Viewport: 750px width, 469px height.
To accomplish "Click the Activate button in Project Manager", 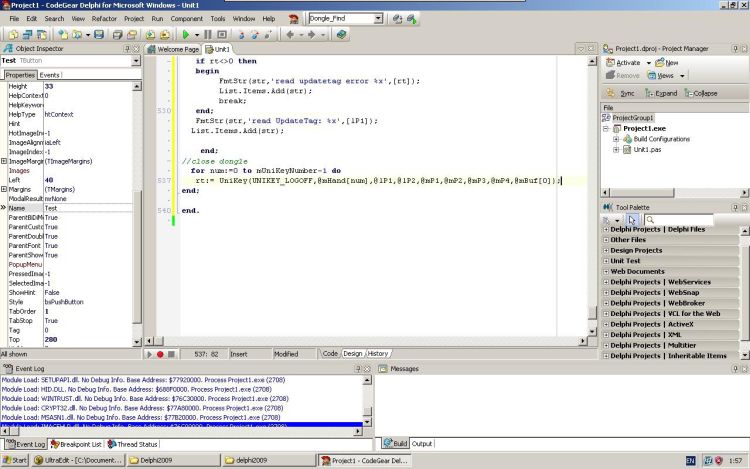I will (623, 63).
